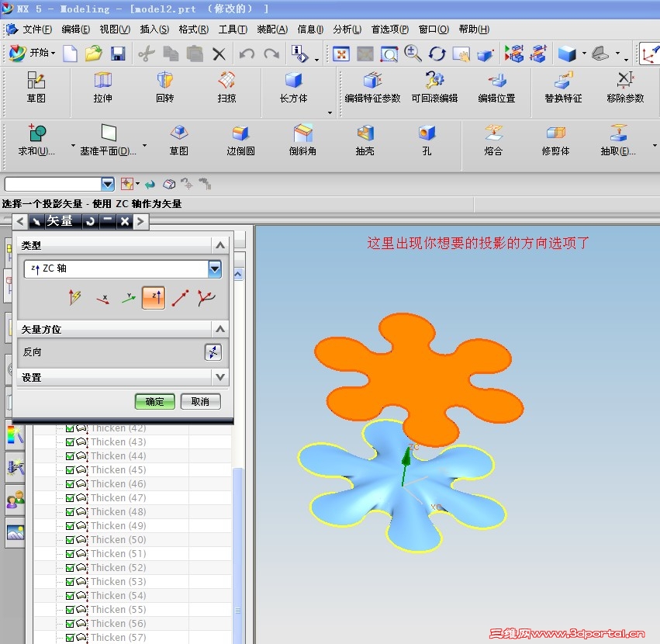Open the 视图(V) menu

click(115, 29)
